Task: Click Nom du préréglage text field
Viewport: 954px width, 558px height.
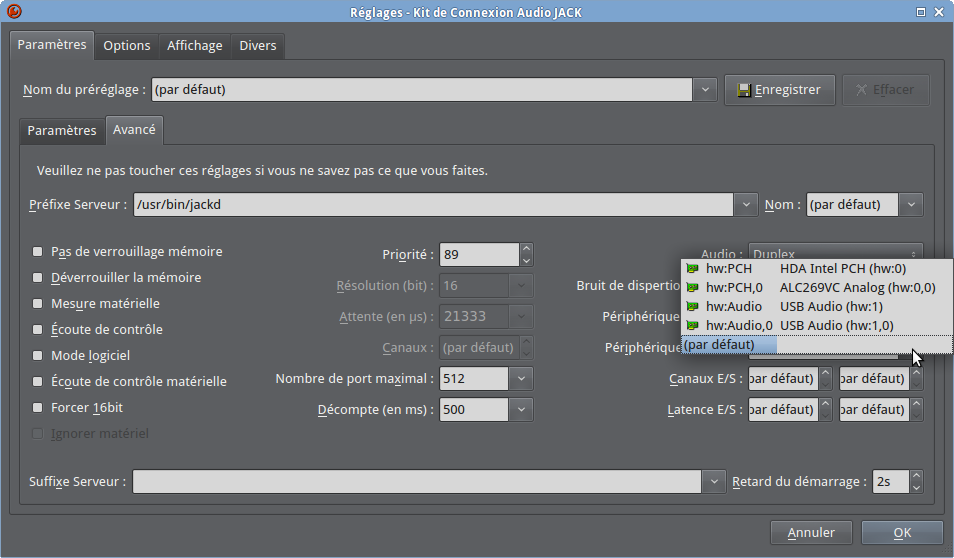Action: pyautogui.click(x=422, y=90)
